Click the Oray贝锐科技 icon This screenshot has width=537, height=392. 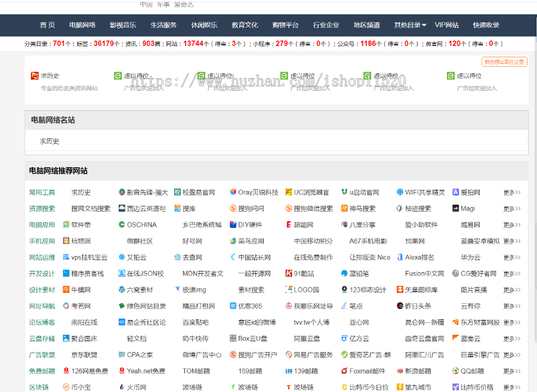(233, 192)
